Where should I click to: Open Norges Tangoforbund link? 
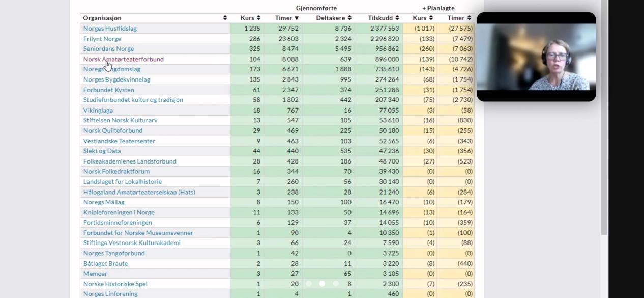coord(114,253)
